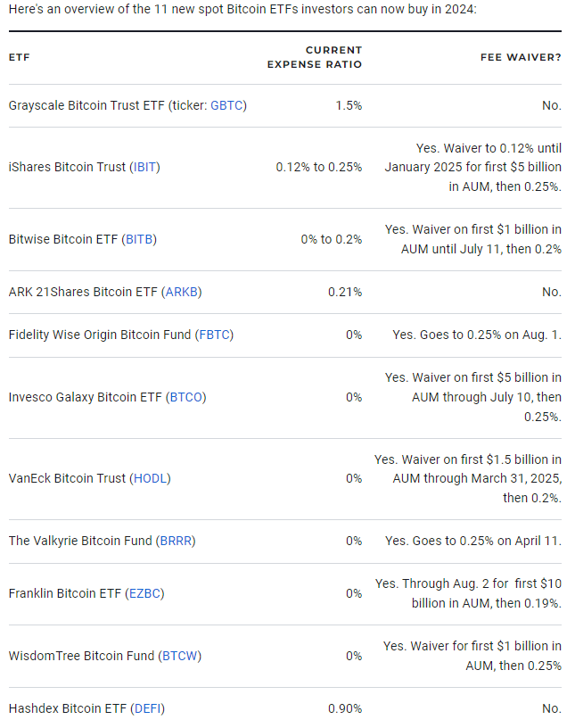Open the BITB ticker link

click(x=140, y=239)
